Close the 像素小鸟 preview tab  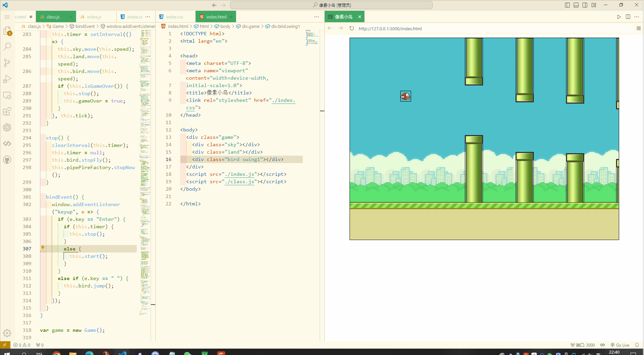click(360, 17)
